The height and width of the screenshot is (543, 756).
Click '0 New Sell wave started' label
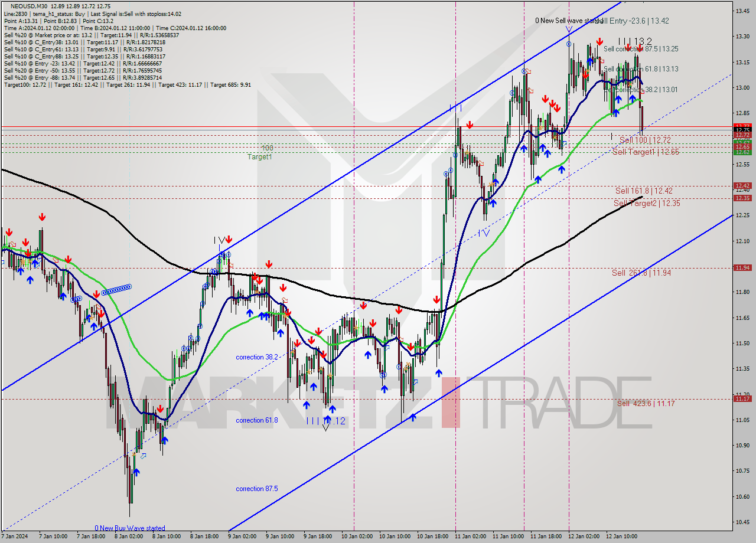point(569,21)
